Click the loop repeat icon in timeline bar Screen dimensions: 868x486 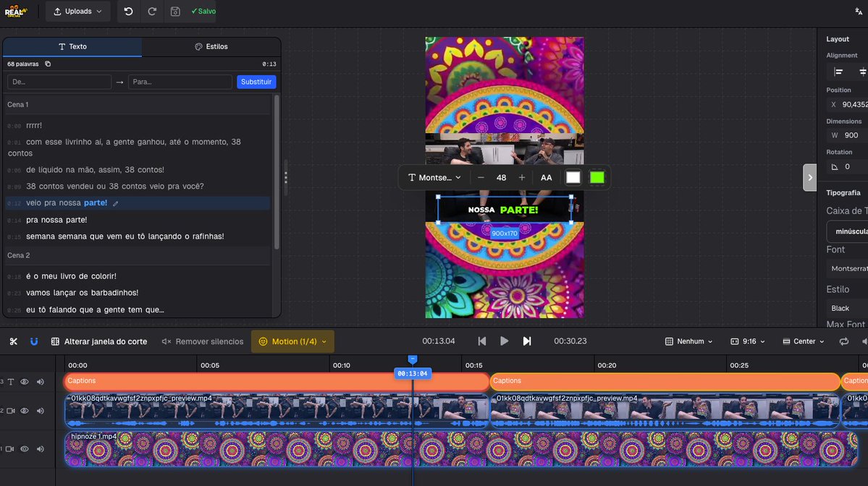tap(843, 341)
